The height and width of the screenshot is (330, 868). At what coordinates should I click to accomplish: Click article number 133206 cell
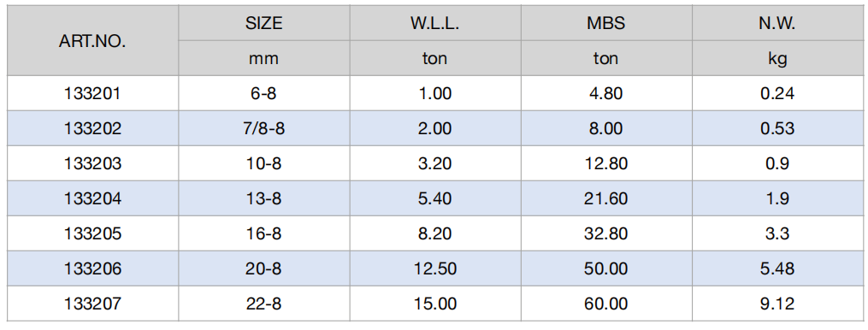(x=92, y=269)
